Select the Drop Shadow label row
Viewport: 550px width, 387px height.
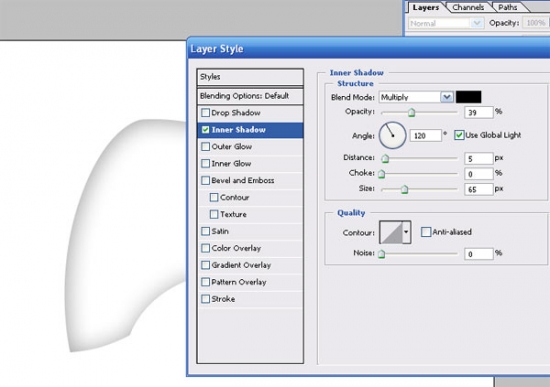tap(236, 113)
